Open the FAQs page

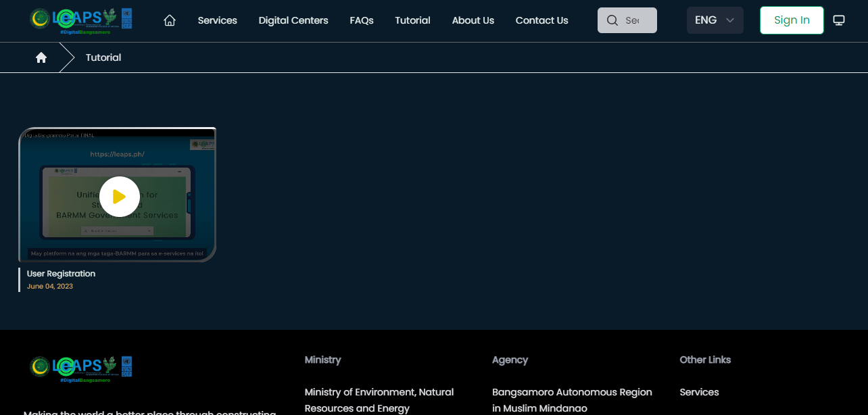[x=362, y=20]
